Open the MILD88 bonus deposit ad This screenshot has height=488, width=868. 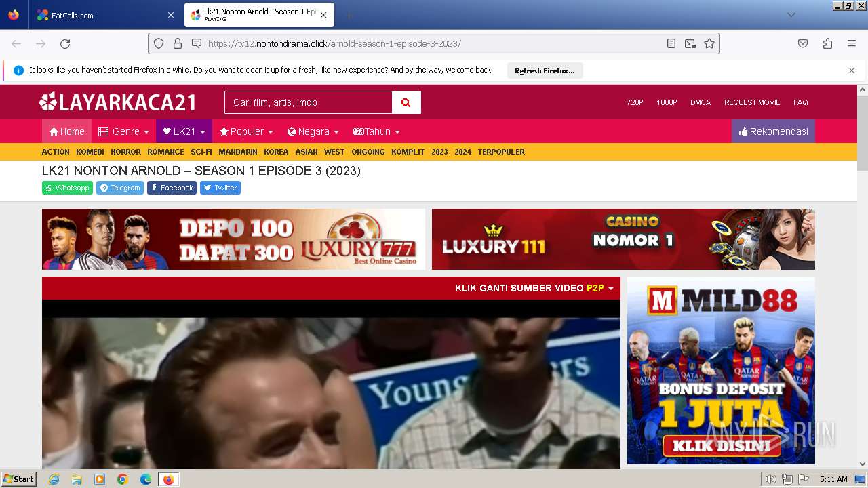721,370
